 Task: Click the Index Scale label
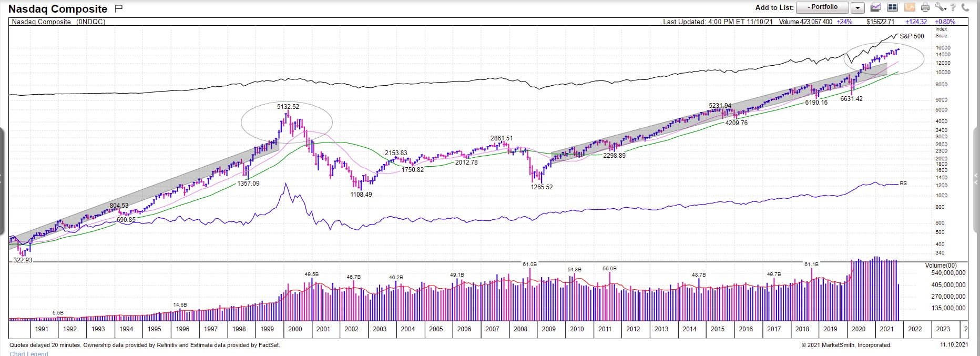point(941,32)
